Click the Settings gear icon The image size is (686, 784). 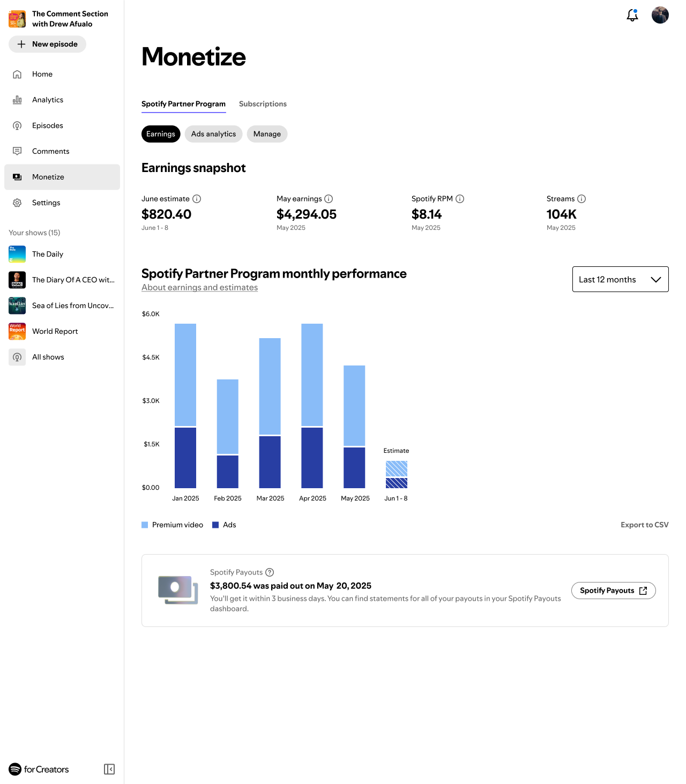tap(17, 203)
